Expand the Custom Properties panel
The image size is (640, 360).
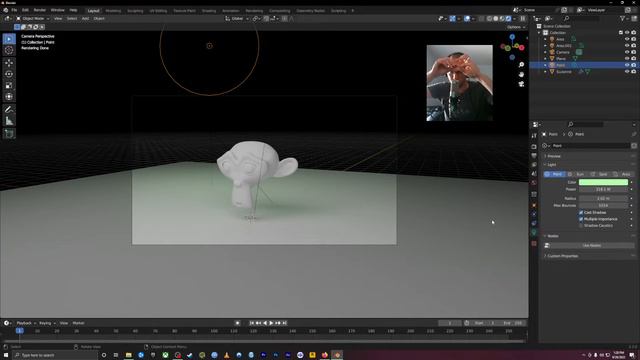pyautogui.click(x=562, y=256)
